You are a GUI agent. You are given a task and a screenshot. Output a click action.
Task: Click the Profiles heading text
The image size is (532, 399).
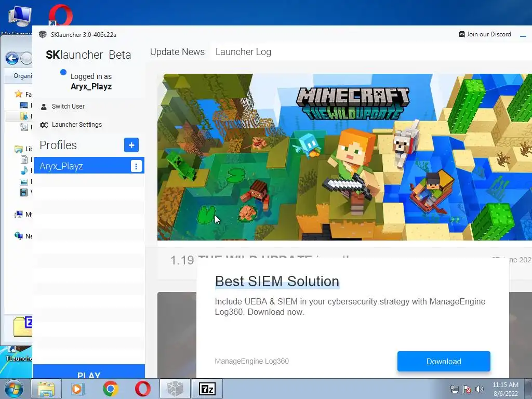58,145
